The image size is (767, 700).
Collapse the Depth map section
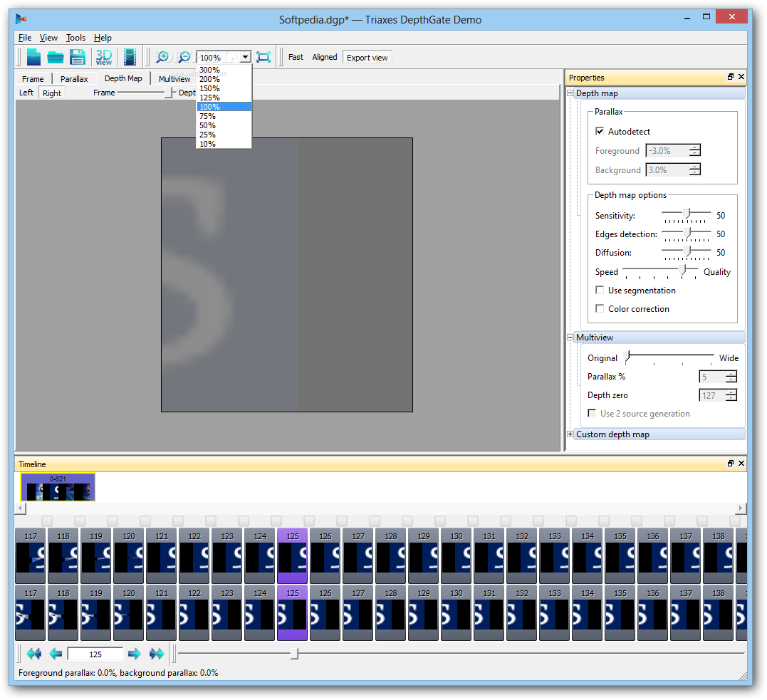pos(570,93)
